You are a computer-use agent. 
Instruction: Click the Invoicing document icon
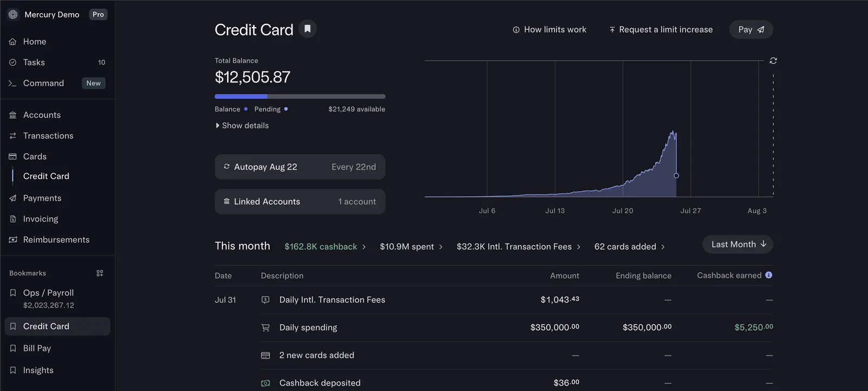[13, 219]
